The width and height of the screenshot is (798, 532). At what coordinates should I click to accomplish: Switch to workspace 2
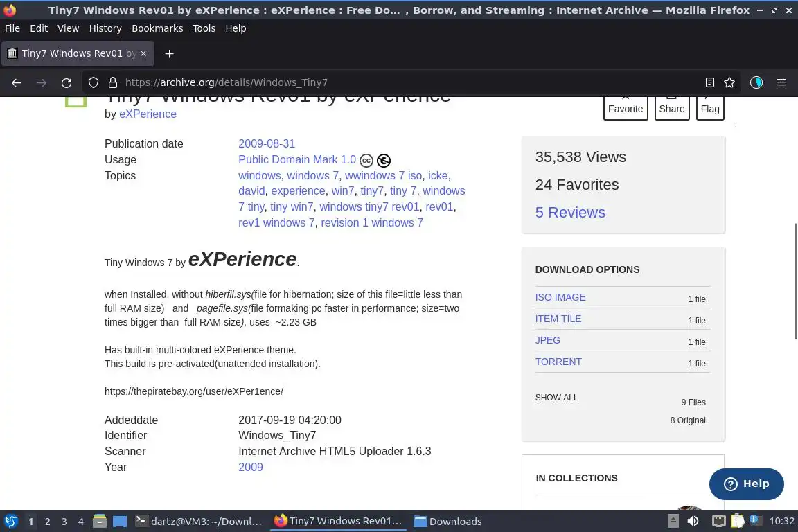point(47,522)
